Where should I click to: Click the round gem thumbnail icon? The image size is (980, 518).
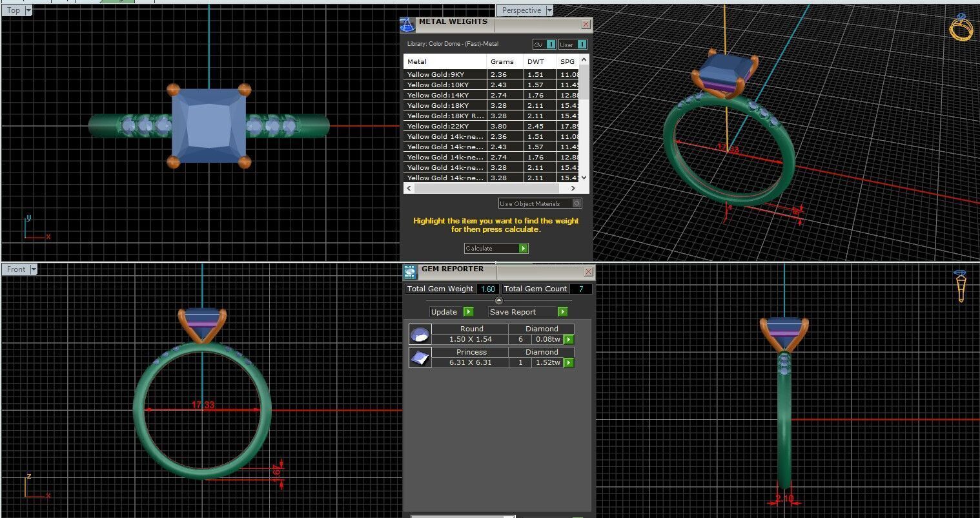pyautogui.click(x=420, y=334)
